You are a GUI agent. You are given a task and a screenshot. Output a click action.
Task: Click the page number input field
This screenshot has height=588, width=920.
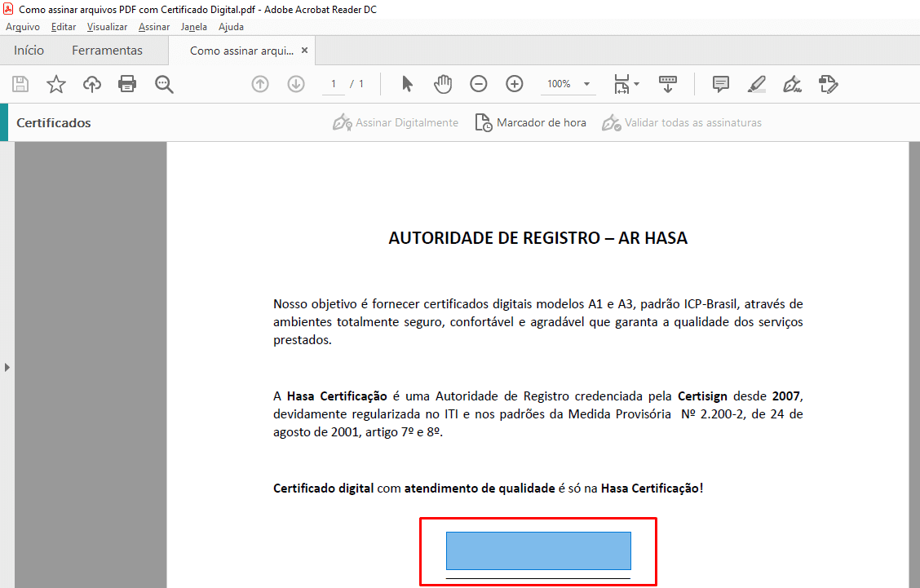pyautogui.click(x=334, y=84)
